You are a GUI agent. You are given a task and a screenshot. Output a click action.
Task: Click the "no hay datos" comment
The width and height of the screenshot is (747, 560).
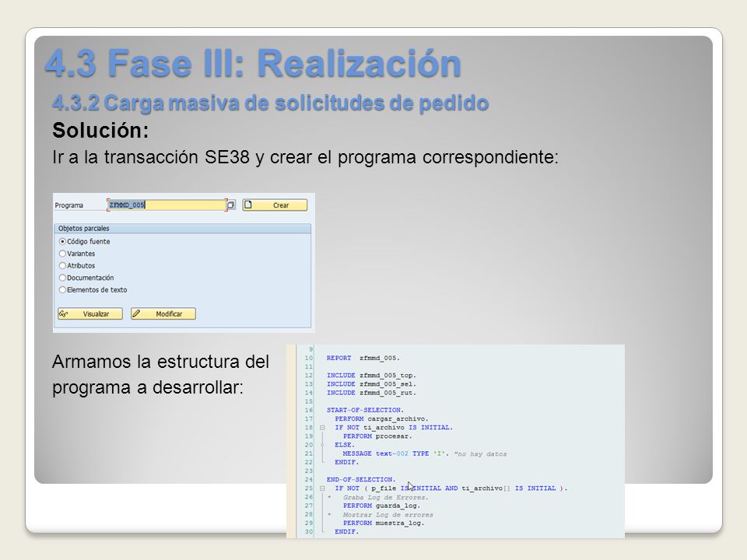coord(480,453)
